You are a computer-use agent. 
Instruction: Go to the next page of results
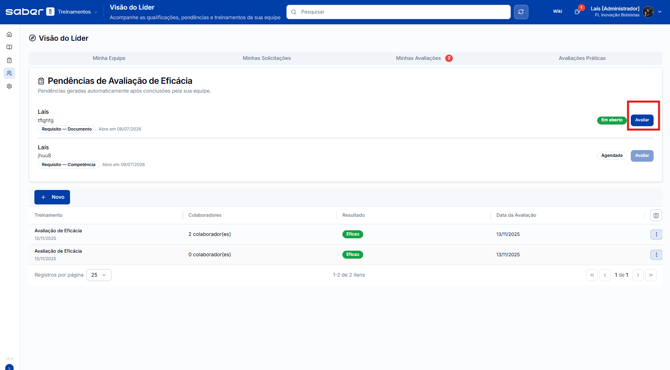pos(638,275)
